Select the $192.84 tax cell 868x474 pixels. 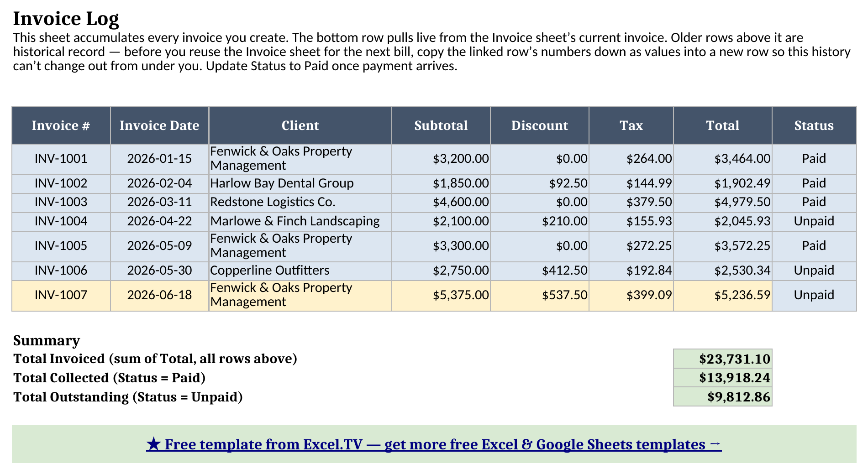(631, 271)
